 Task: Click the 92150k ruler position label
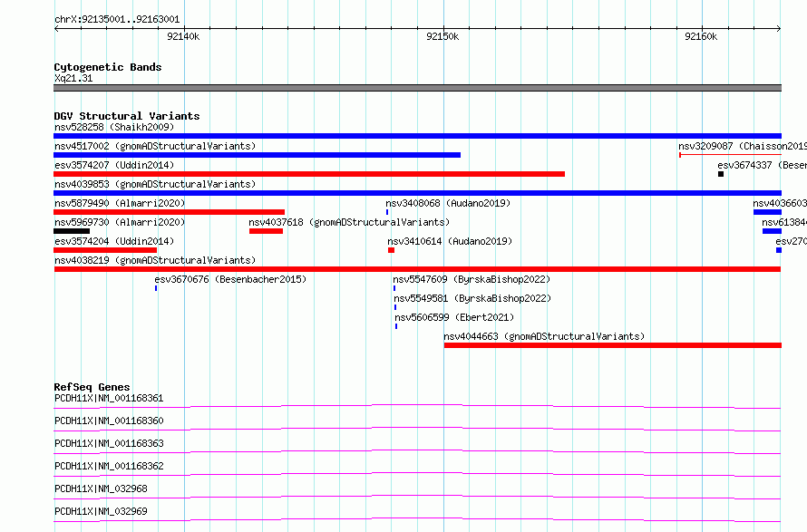[442, 36]
